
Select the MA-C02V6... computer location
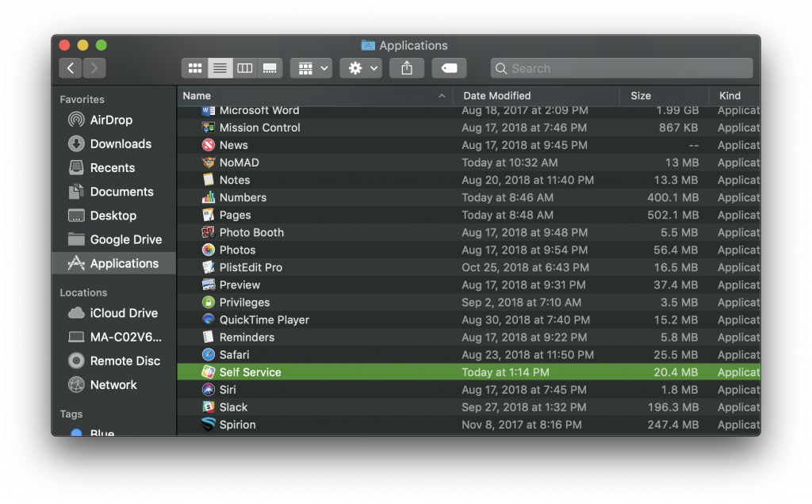point(115,337)
